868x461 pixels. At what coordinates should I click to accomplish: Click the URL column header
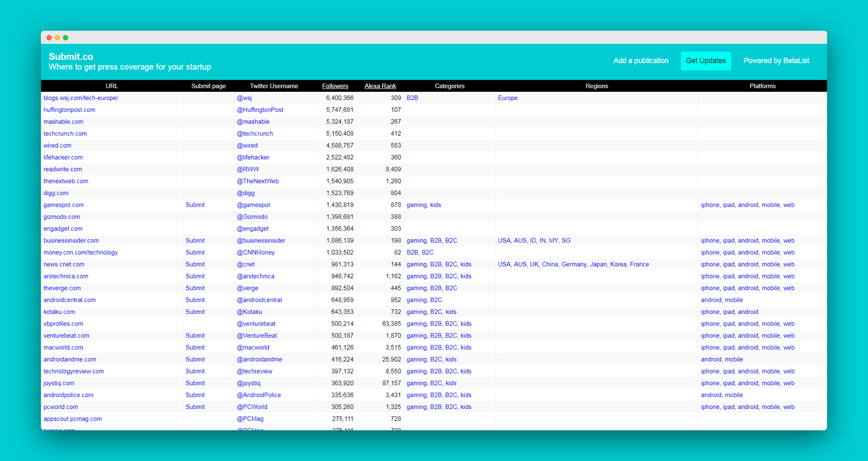(112, 86)
